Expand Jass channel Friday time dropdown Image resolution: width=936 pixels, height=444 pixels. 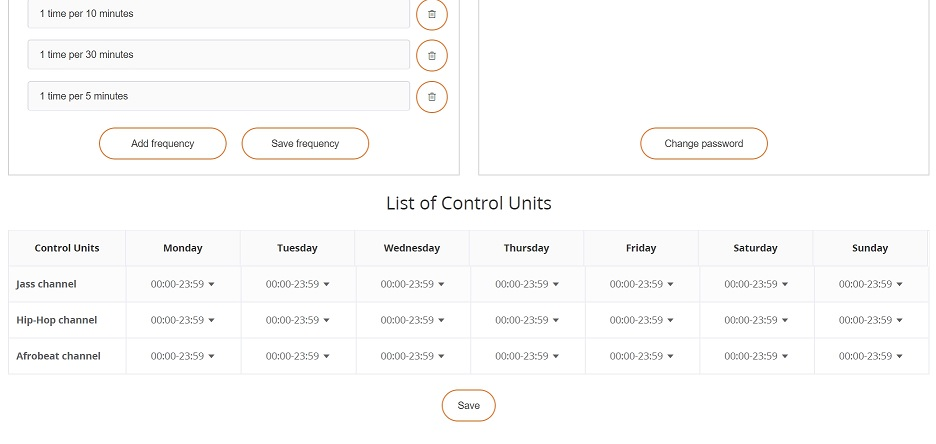tap(641, 284)
